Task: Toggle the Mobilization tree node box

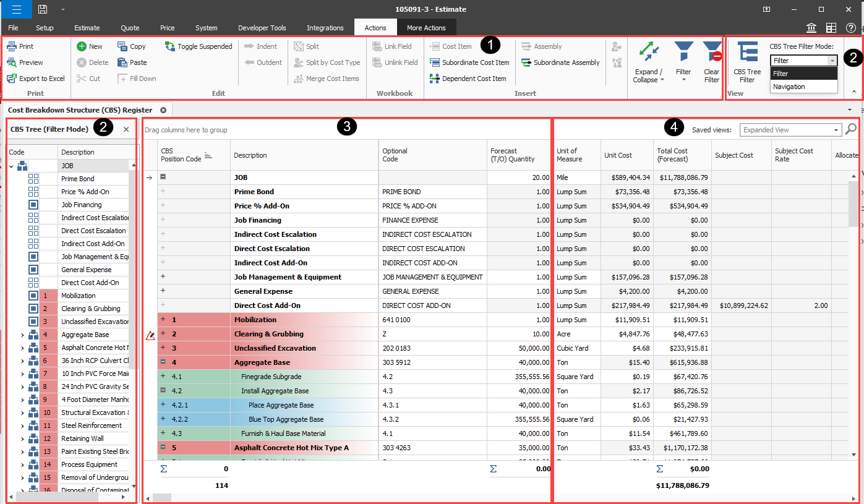Action: [x=33, y=296]
